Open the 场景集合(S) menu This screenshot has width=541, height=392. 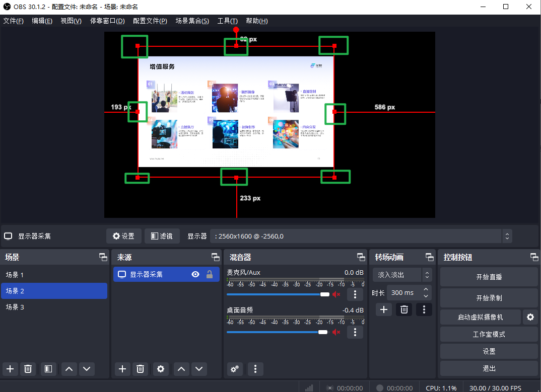pyautogui.click(x=192, y=21)
